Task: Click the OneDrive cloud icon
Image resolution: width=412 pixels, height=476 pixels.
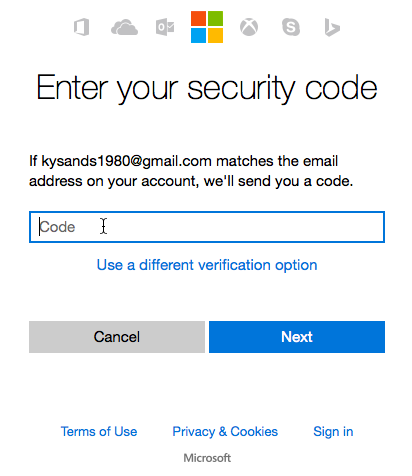Action: coord(124,27)
